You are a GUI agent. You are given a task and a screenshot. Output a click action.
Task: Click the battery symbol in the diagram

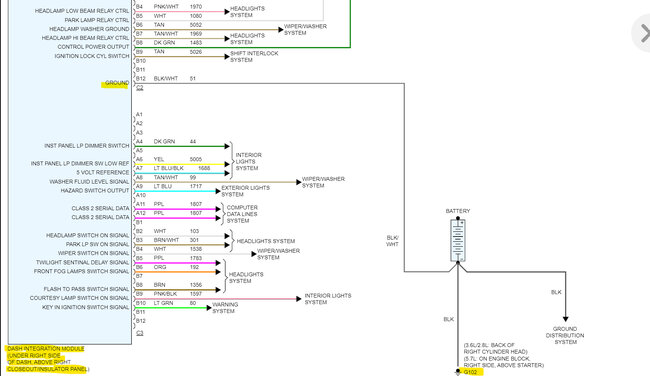(x=458, y=240)
